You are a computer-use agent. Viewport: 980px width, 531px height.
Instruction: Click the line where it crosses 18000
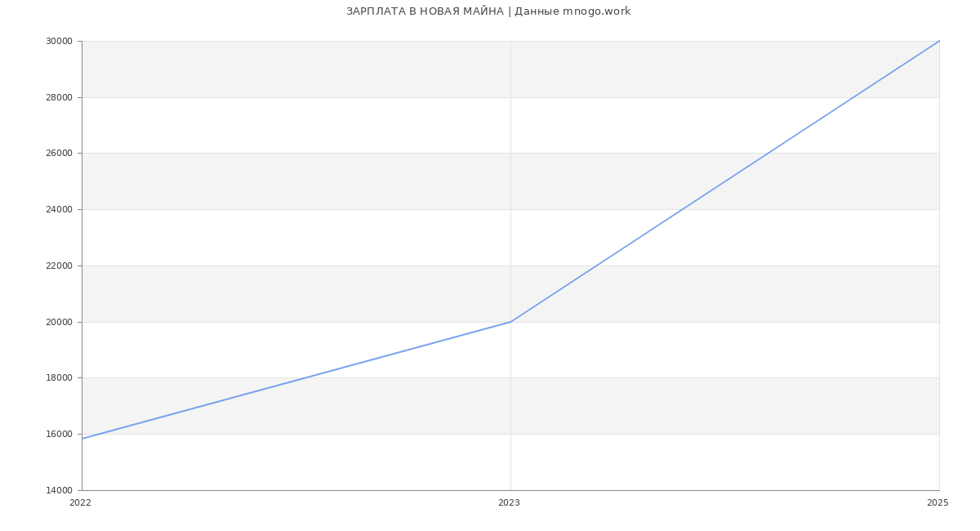(x=305, y=378)
